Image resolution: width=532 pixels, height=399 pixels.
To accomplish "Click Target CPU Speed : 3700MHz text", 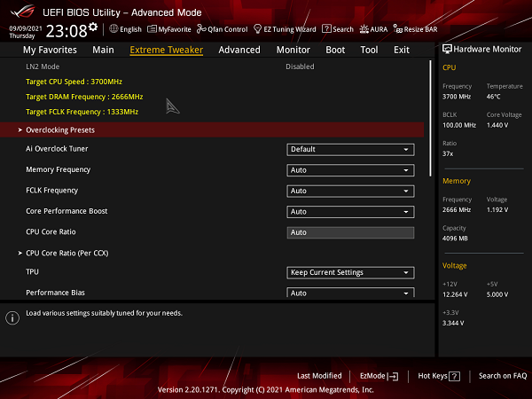I will [74, 82].
